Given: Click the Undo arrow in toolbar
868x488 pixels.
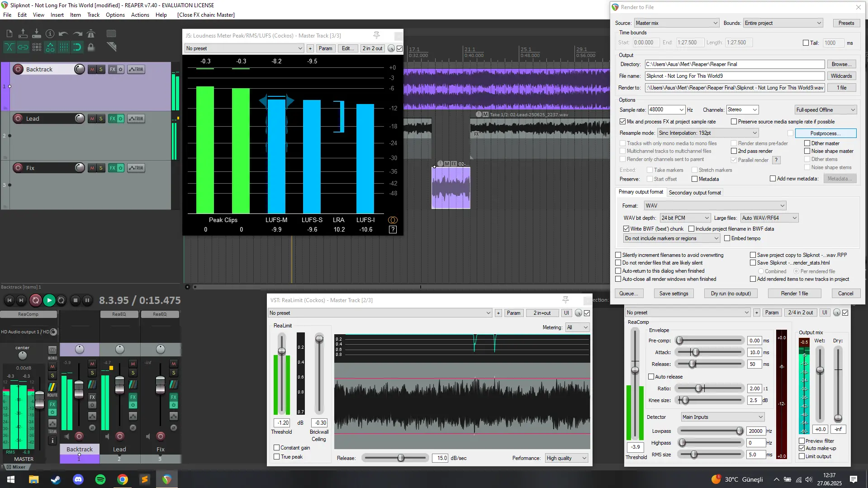Looking at the screenshot, I should [64, 33].
